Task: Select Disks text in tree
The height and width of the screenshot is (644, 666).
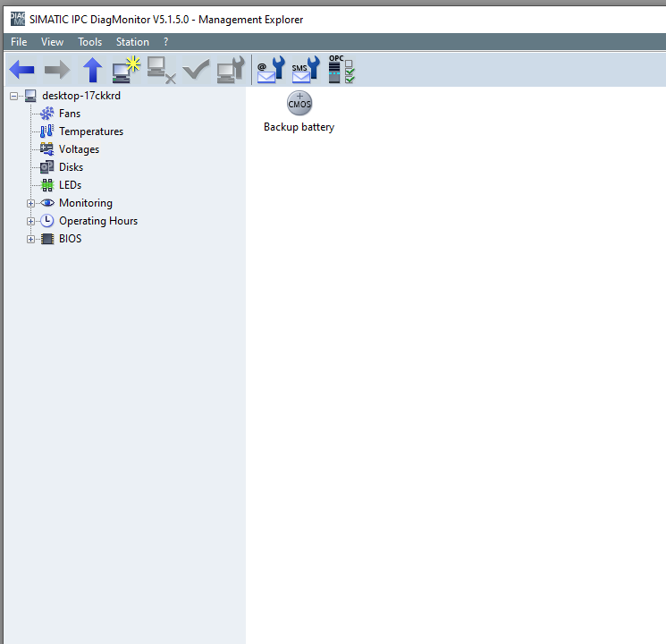Action: point(71,167)
